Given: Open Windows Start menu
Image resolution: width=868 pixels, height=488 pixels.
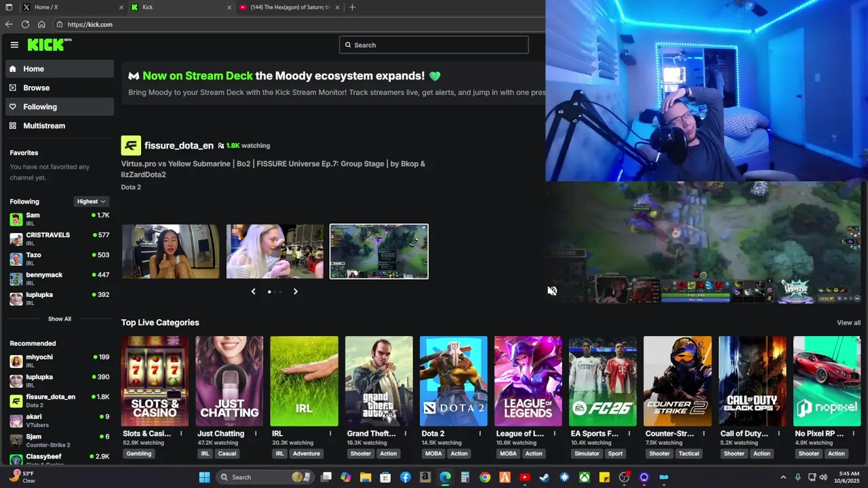Looking at the screenshot, I should [x=204, y=477].
